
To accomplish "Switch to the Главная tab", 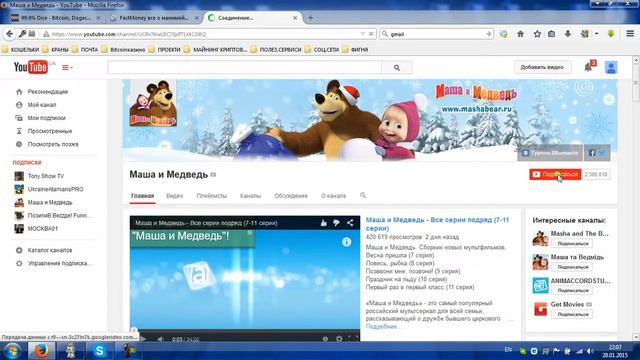I will click(142, 196).
